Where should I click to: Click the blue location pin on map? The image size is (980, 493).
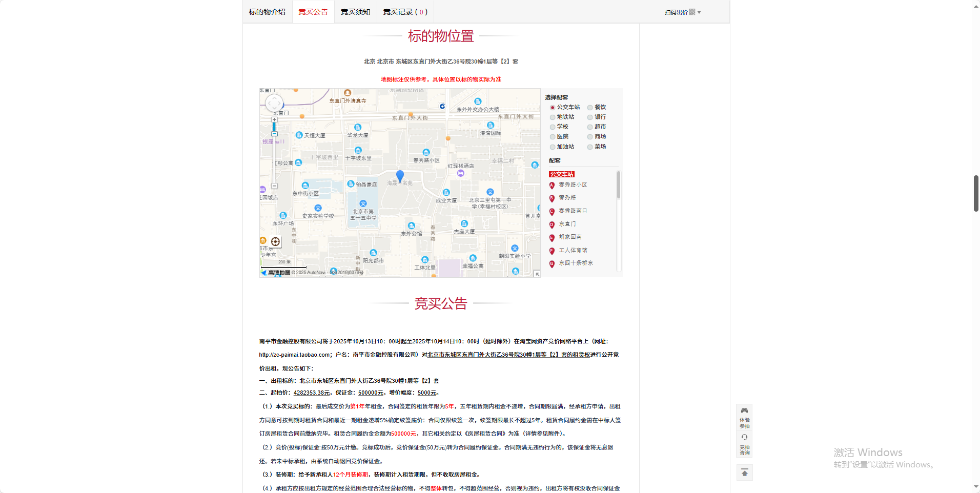click(x=400, y=176)
